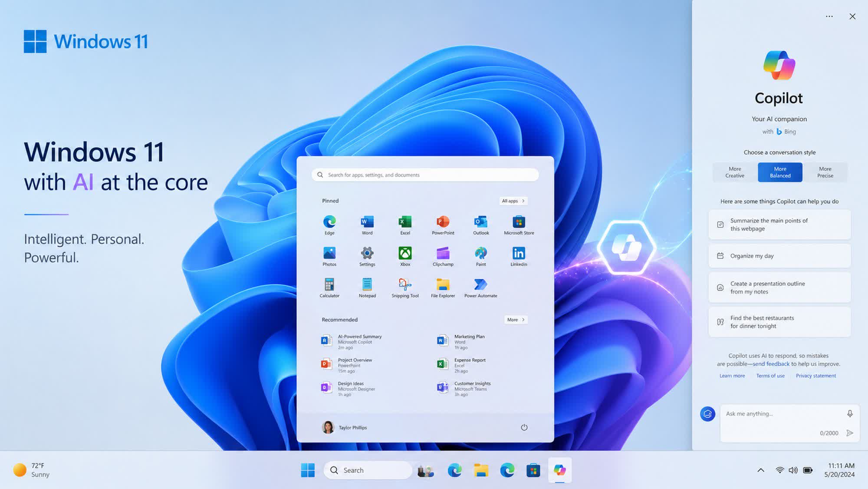
Task: Pick Create a presentation outline from my notes
Action: (x=779, y=287)
